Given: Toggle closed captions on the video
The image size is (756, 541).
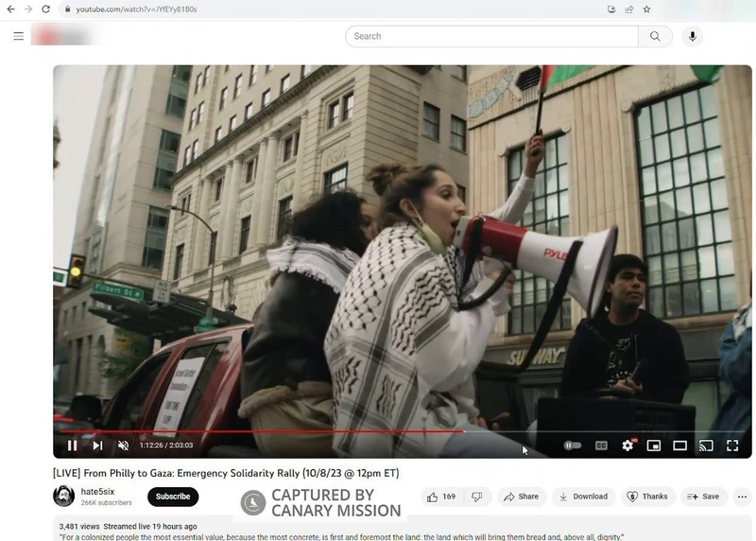Looking at the screenshot, I should (601, 445).
